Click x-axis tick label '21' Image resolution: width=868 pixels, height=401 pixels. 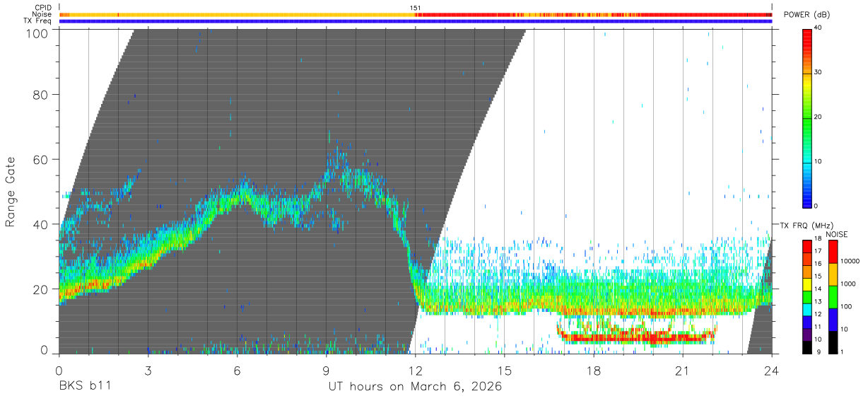[x=682, y=371]
